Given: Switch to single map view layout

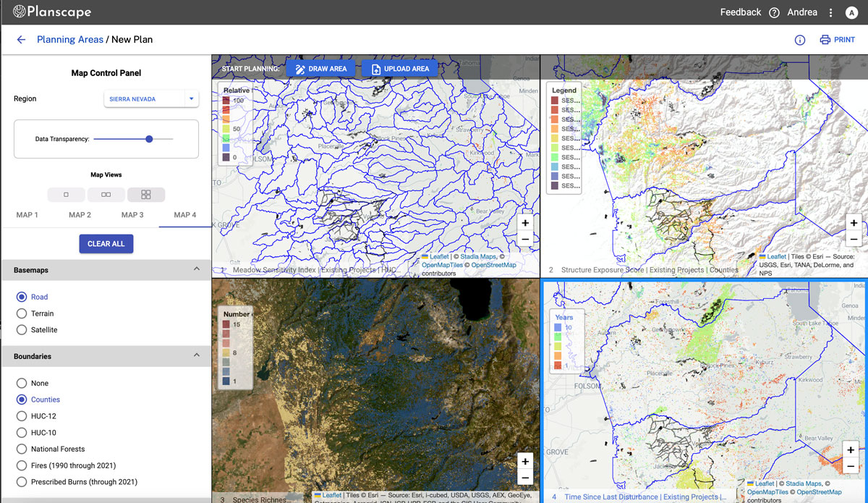Looking at the screenshot, I should click(x=65, y=194).
